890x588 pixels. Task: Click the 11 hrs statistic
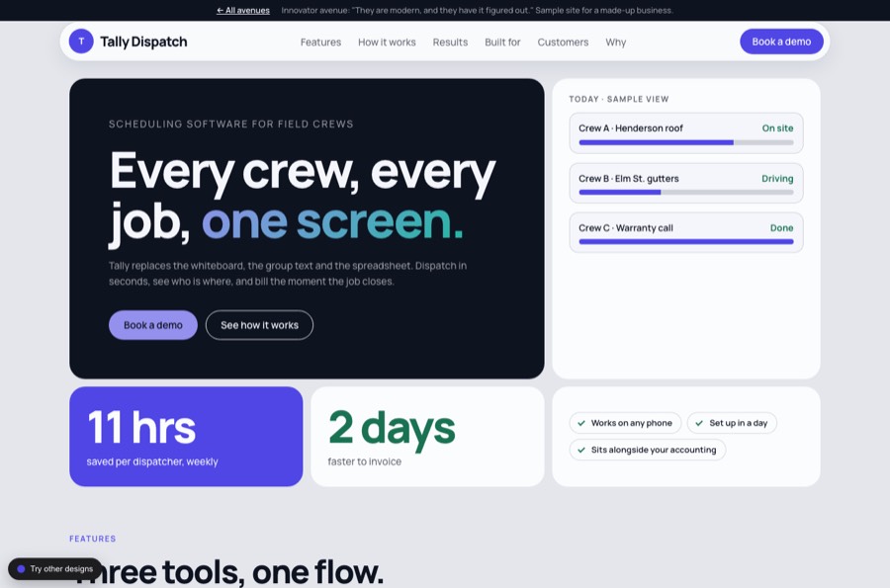[x=141, y=427]
